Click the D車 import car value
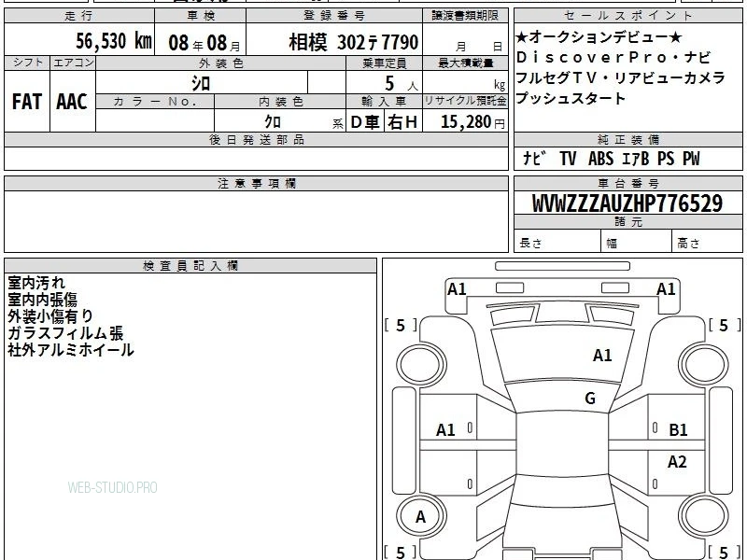Viewport: 747px width, 560px height. pyautogui.click(x=365, y=122)
